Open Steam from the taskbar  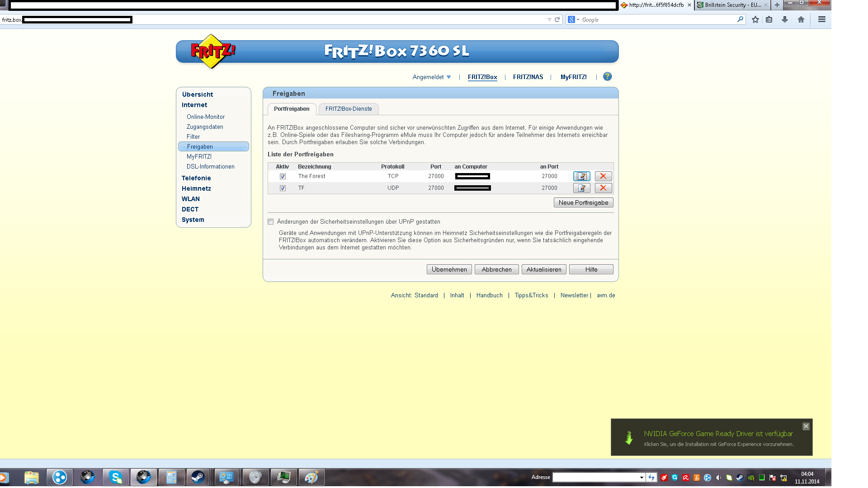coord(198,477)
